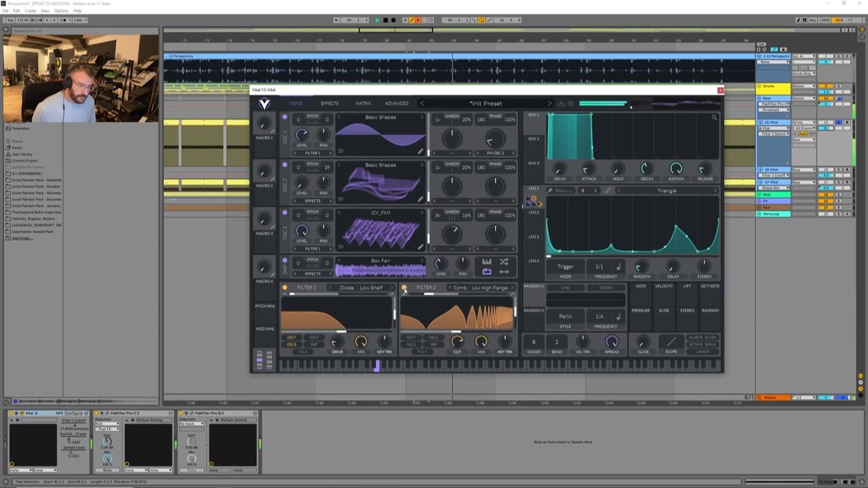
Task: Adjust the envelope SUSTAIN knob
Action: tap(676, 168)
